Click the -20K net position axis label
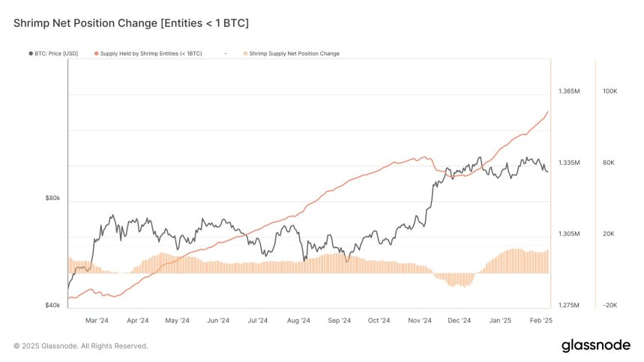This screenshot has width=644, height=362. [x=610, y=306]
